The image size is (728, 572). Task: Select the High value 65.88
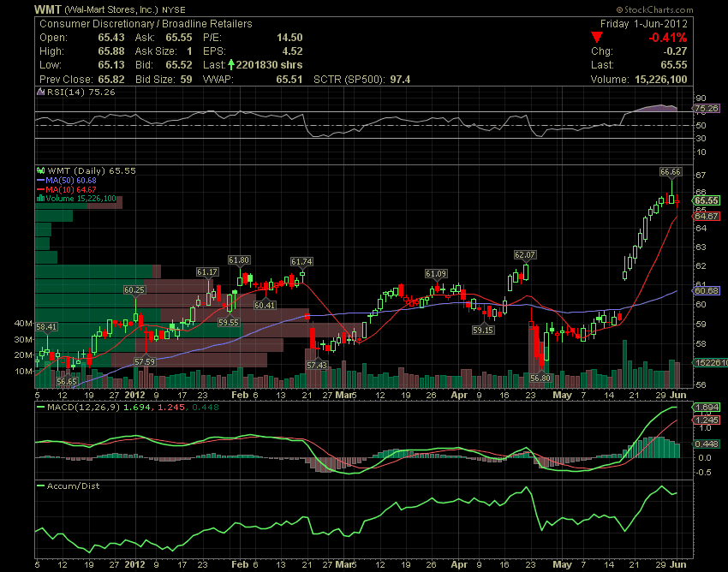111,51
